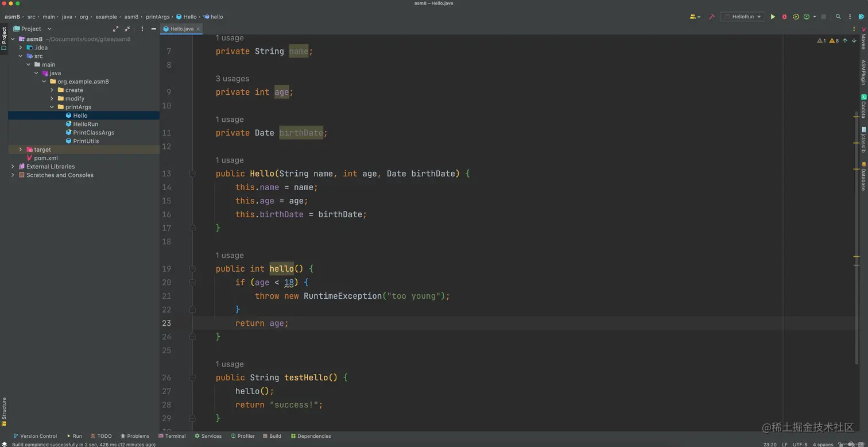Image resolution: width=868 pixels, height=447 pixels.
Task: Open the jclasslib side tool window
Action: (x=863, y=140)
